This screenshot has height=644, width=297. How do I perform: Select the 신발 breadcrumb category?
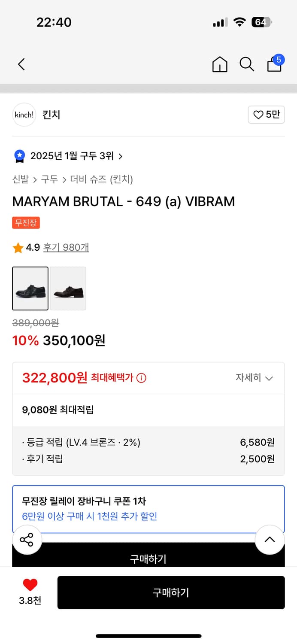click(21, 179)
